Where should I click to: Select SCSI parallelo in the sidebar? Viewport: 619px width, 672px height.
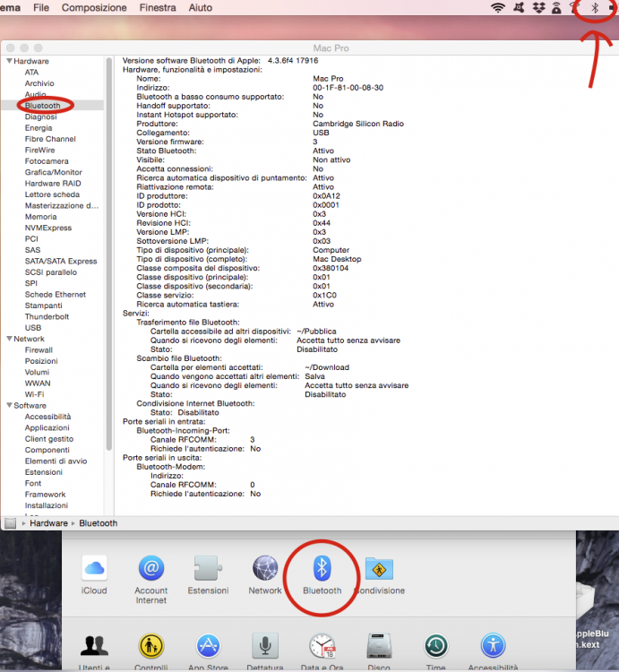tap(51, 272)
